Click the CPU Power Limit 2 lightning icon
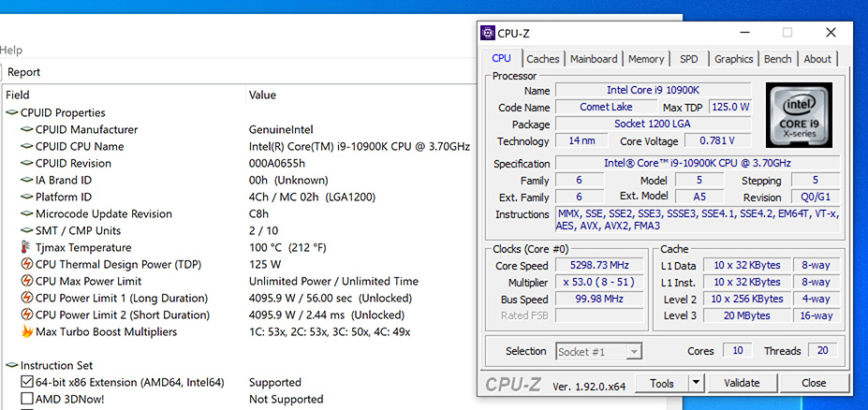The width and height of the screenshot is (868, 410). pyautogui.click(x=27, y=315)
